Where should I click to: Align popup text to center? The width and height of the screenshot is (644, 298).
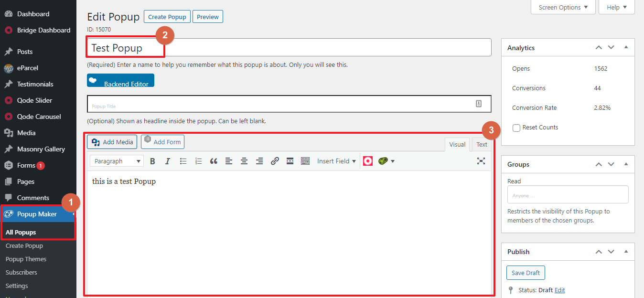(x=244, y=161)
